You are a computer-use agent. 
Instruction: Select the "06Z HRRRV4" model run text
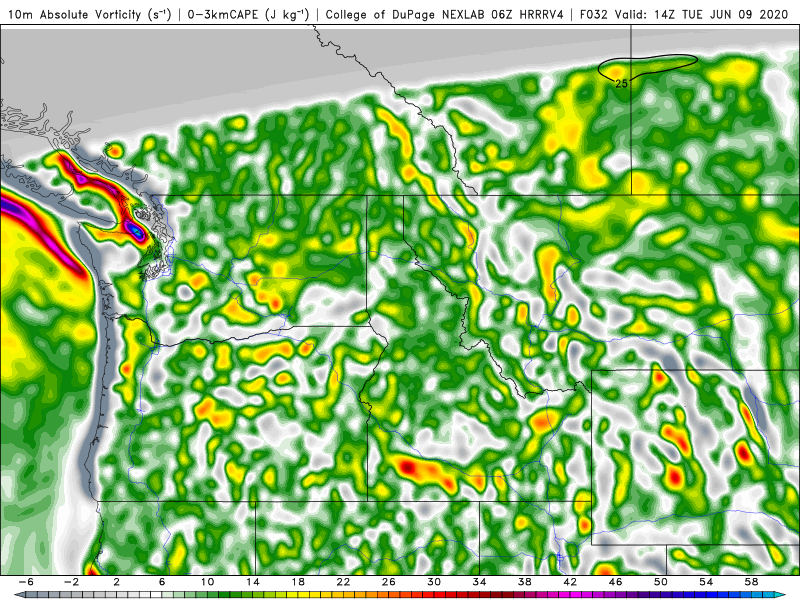click(527, 15)
